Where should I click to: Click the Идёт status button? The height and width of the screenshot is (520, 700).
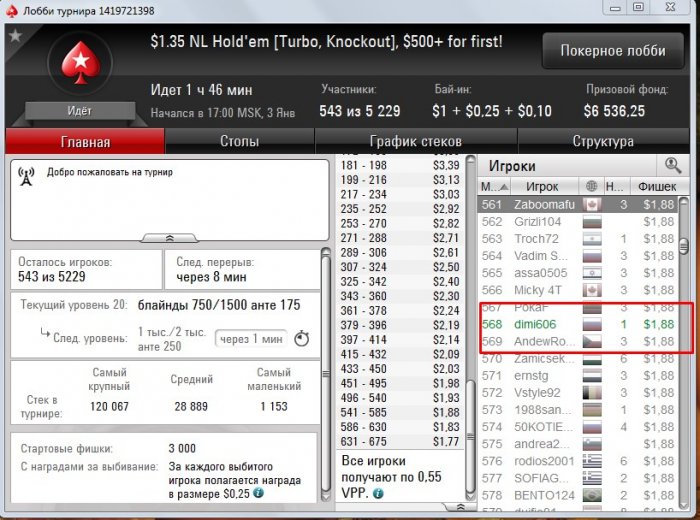coord(80,111)
